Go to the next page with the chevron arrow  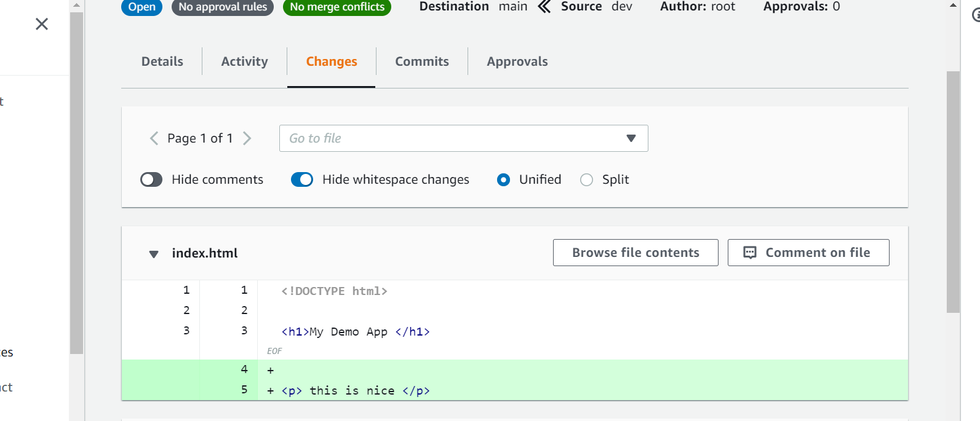(247, 138)
